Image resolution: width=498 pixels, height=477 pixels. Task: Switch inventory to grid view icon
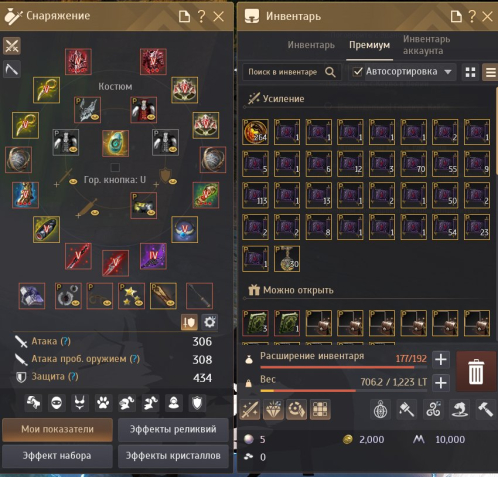click(470, 72)
